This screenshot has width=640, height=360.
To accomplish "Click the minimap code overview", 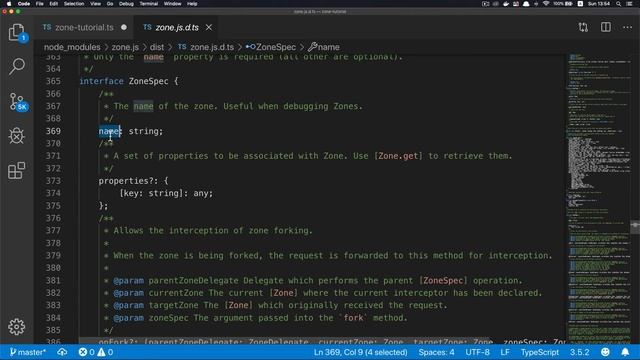I will coord(599,198).
